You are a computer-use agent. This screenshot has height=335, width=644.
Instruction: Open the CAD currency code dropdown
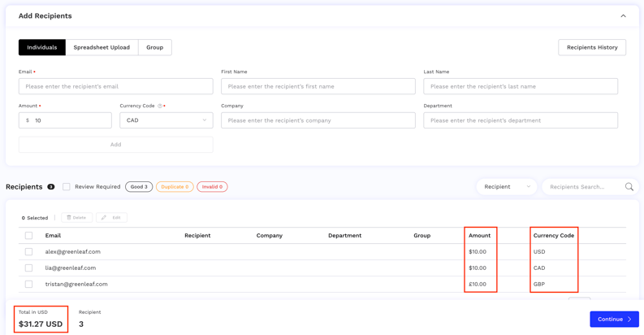166,120
